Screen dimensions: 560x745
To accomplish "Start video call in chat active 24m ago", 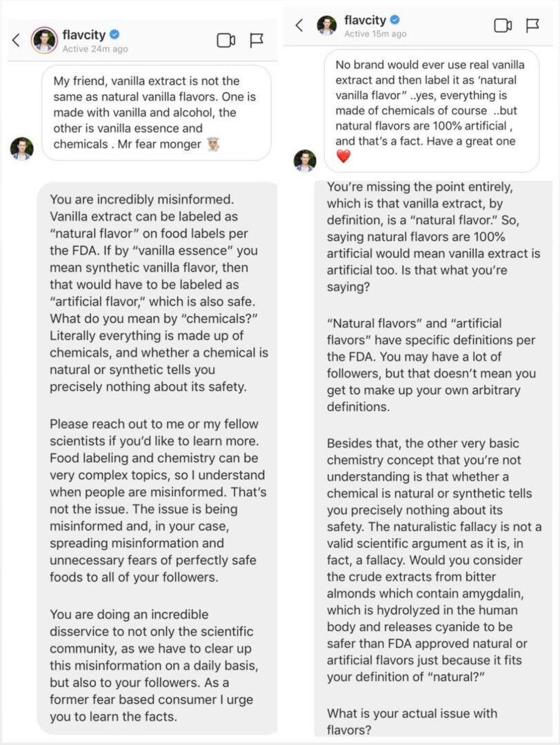I will click(226, 41).
